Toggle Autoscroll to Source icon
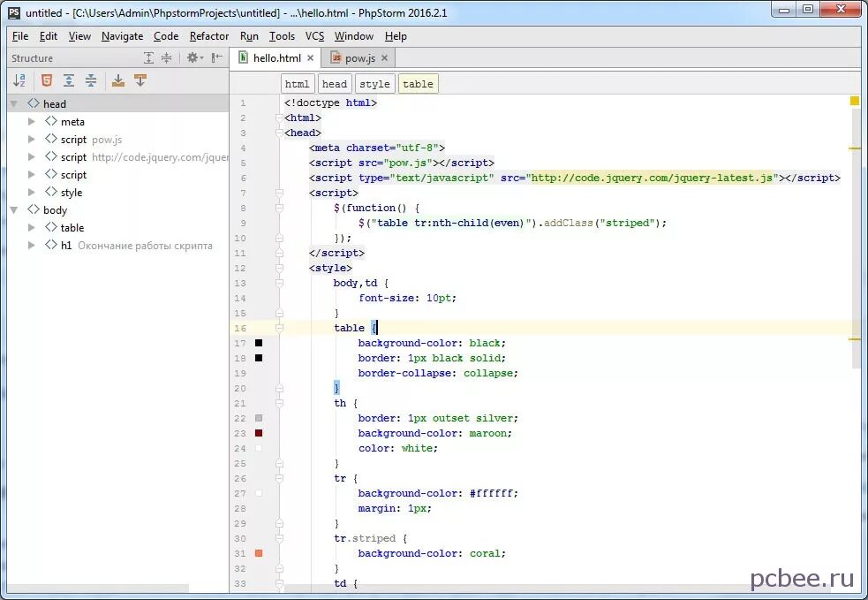The height and width of the screenshot is (600, 868). [118, 81]
